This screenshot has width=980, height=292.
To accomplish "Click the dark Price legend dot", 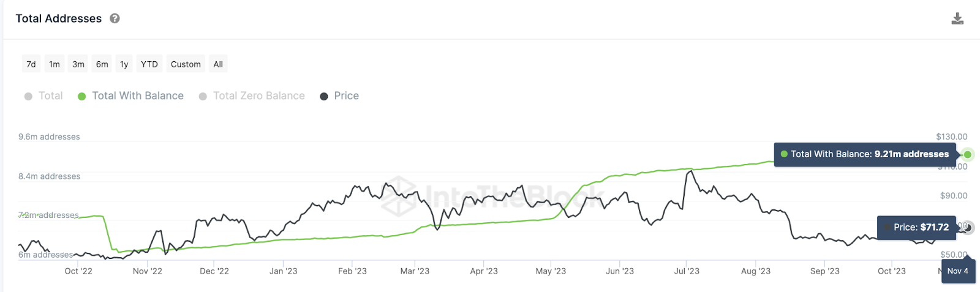I will [324, 96].
